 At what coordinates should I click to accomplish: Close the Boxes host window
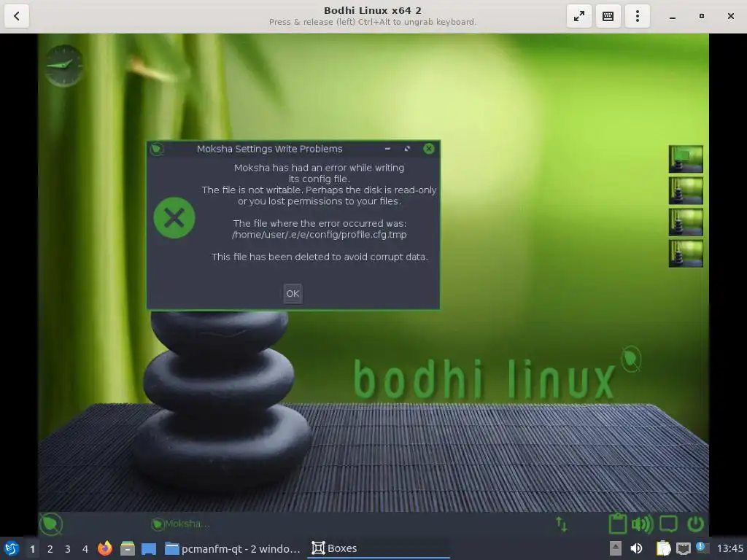(x=730, y=16)
